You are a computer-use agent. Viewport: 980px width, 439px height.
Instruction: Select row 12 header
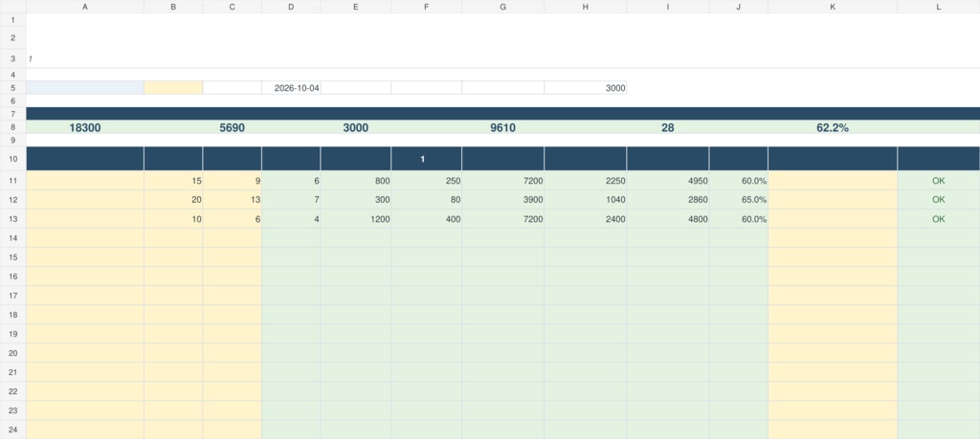pos(13,200)
